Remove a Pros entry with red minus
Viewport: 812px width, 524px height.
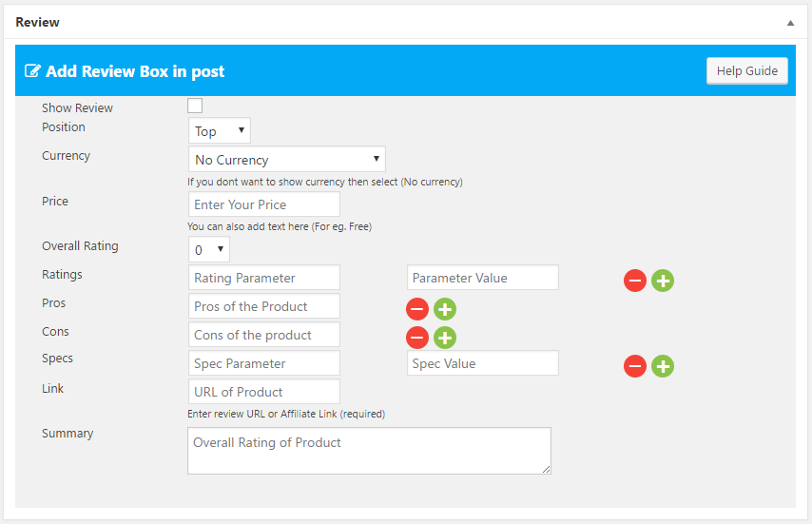417,309
